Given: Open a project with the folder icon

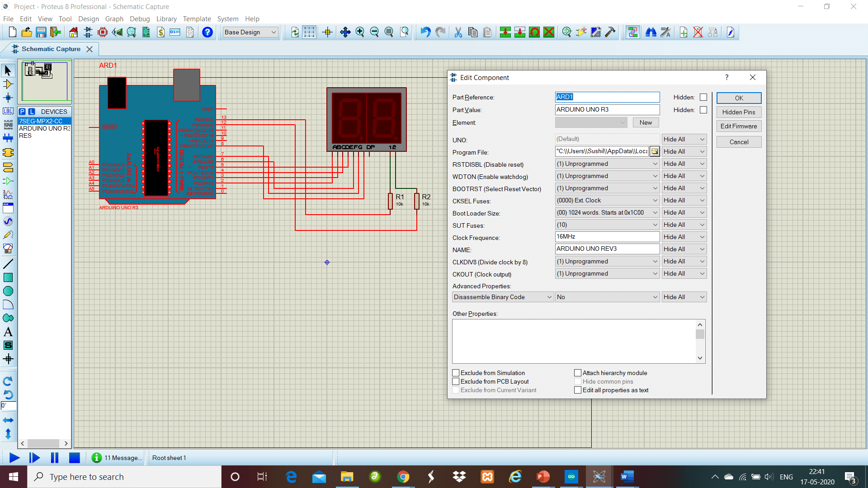Looking at the screenshot, I should 27,32.
